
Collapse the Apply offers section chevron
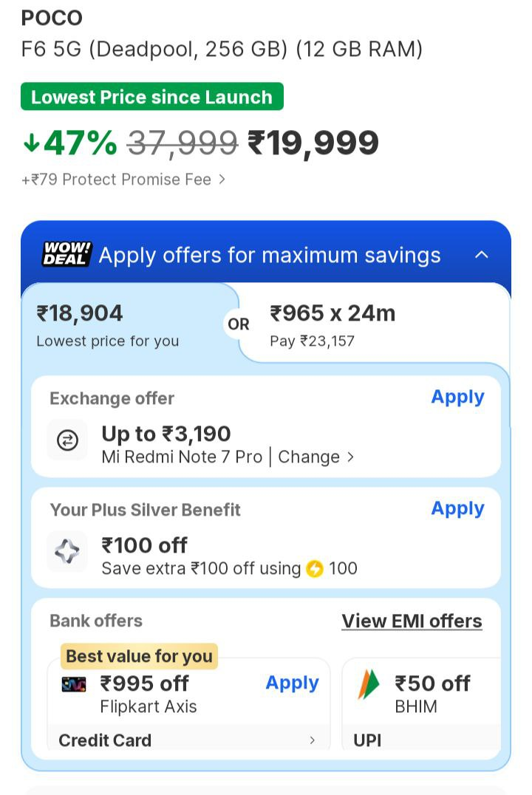(482, 255)
